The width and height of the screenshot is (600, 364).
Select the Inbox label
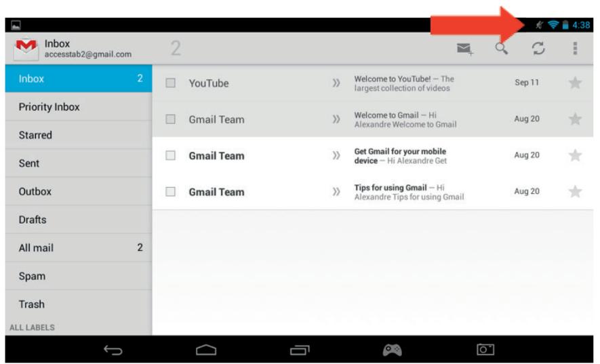79,79
